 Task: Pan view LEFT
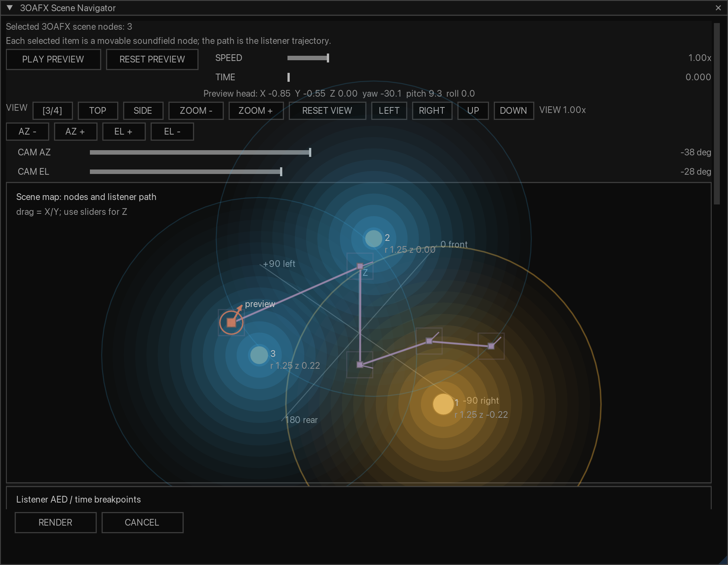click(x=389, y=111)
